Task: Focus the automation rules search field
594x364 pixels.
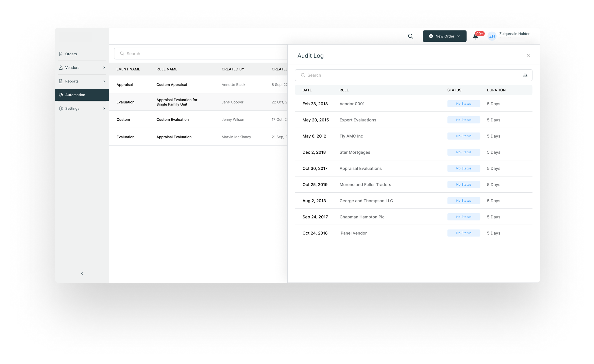Action: [x=201, y=54]
